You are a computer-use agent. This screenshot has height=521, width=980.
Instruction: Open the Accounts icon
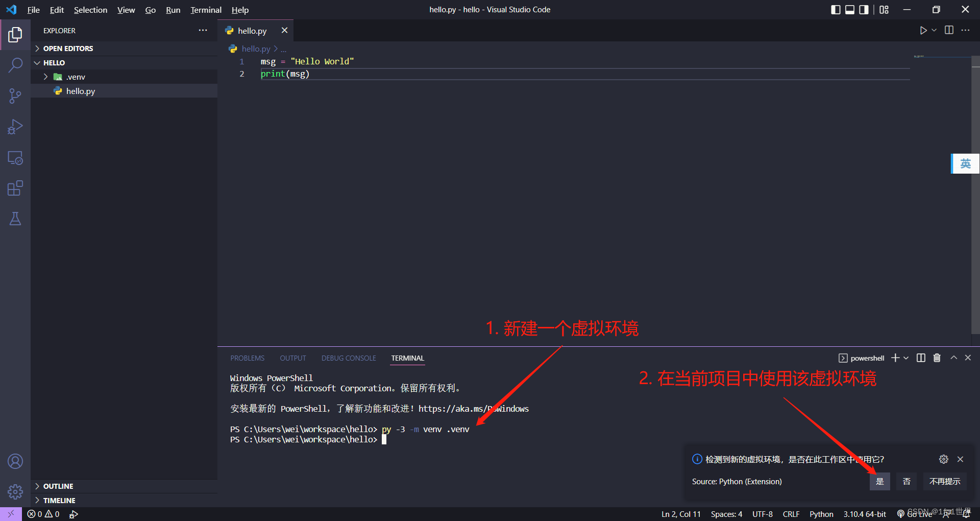click(15, 462)
